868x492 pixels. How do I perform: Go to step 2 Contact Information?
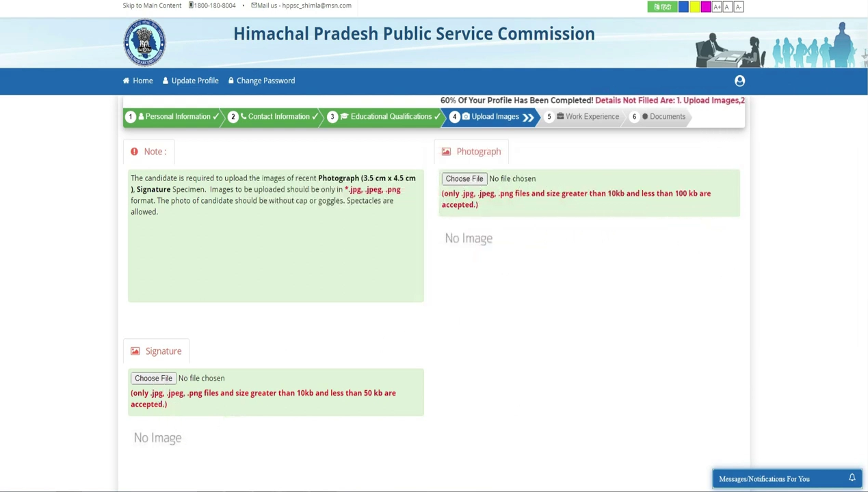273,117
